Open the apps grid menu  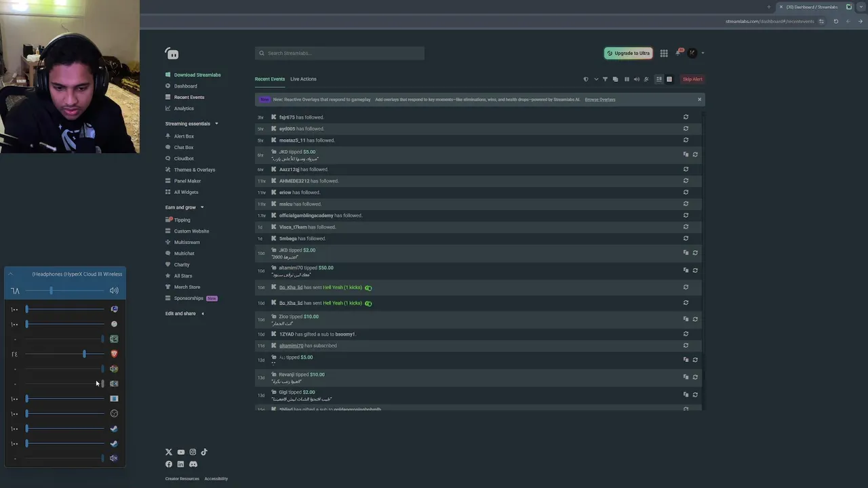[664, 53]
